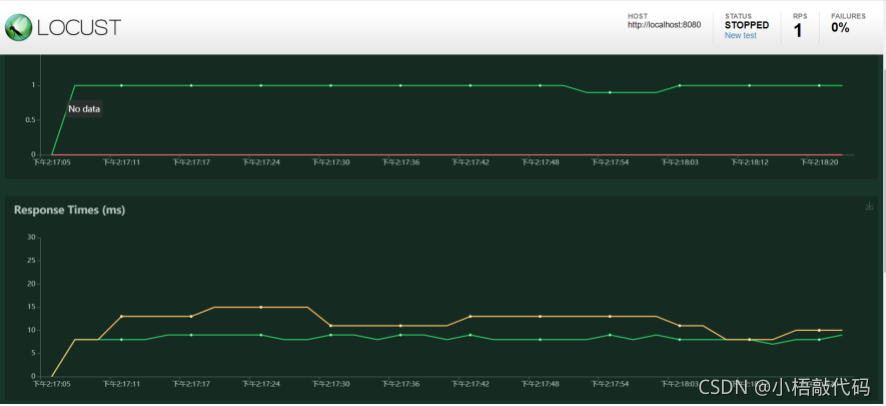Click RPS chart x-axis label 下午2:18:20
Image resolution: width=886 pixels, height=406 pixels.
click(819, 162)
